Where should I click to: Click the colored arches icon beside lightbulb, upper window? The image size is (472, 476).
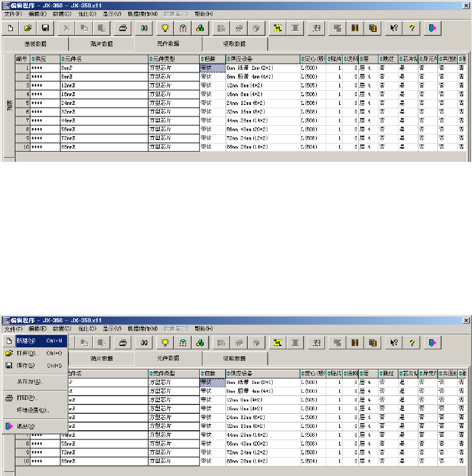tap(182, 28)
